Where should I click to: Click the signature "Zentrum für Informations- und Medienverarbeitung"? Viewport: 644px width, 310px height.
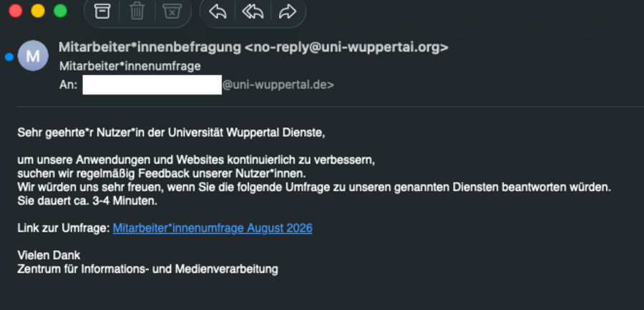(x=148, y=269)
